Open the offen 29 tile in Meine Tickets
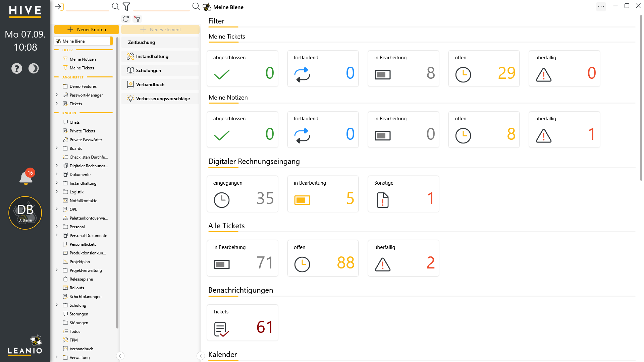Image resolution: width=644 pixels, height=362 pixels. click(484, 69)
